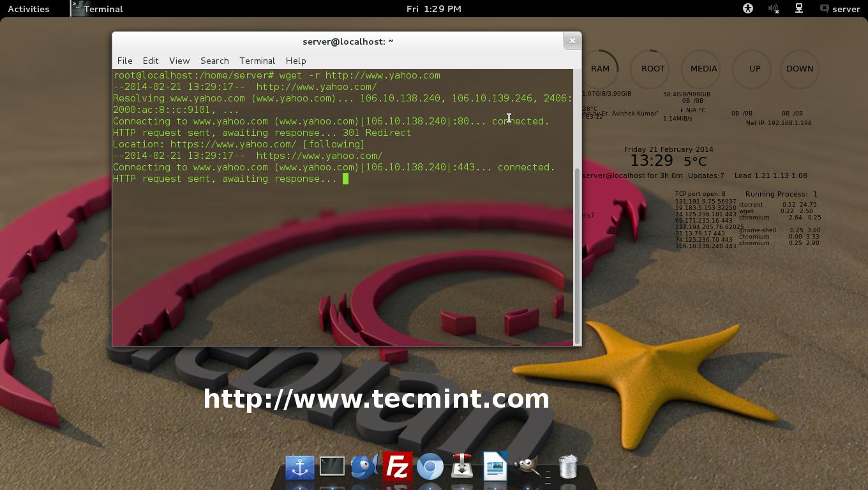Viewport: 868px width, 490px height.
Task: Open the Activities overview
Action: click(28, 8)
